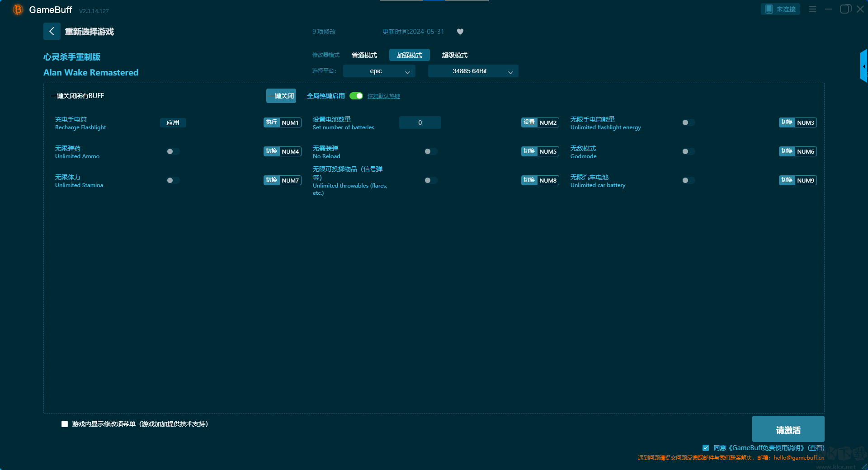Image resolution: width=868 pixels, height=470 pixels.
Task: Enable the Godmode toggle
Action: point(688,151)
